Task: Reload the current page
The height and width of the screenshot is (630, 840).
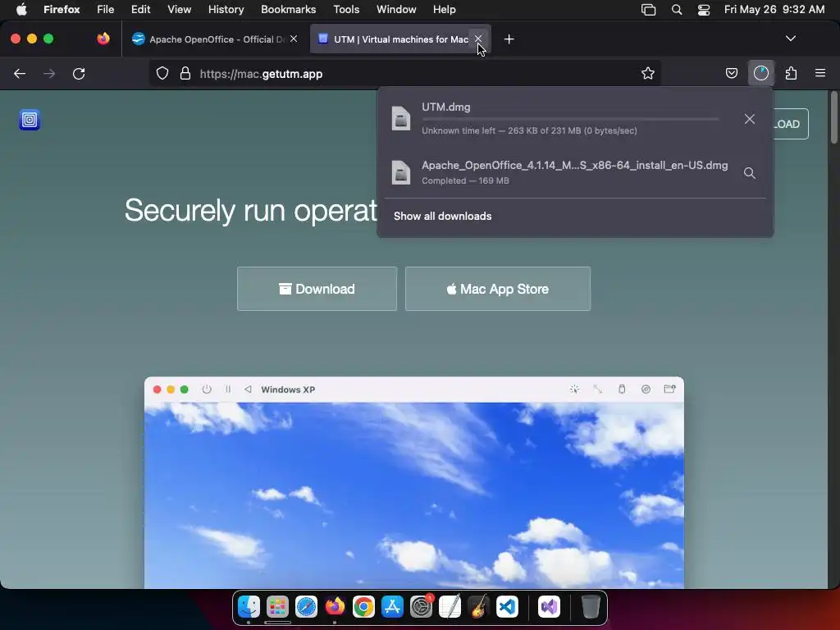Action: point(79,74)
